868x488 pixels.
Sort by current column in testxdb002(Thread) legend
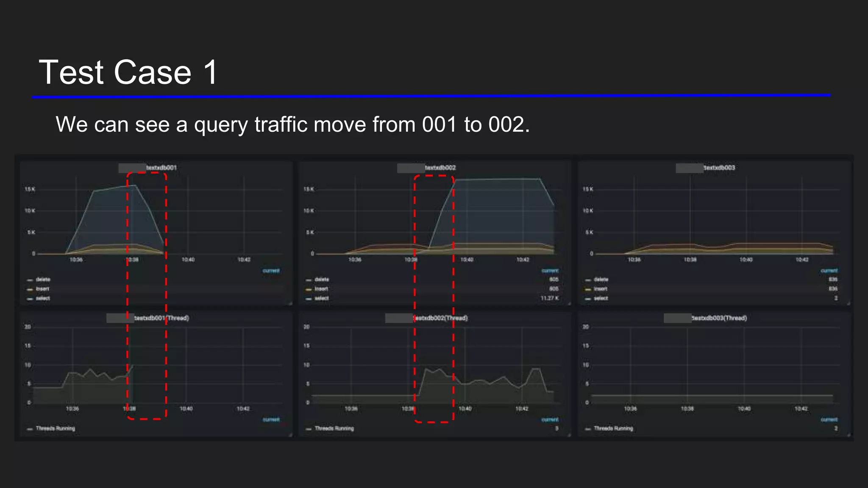pos(550,420)
